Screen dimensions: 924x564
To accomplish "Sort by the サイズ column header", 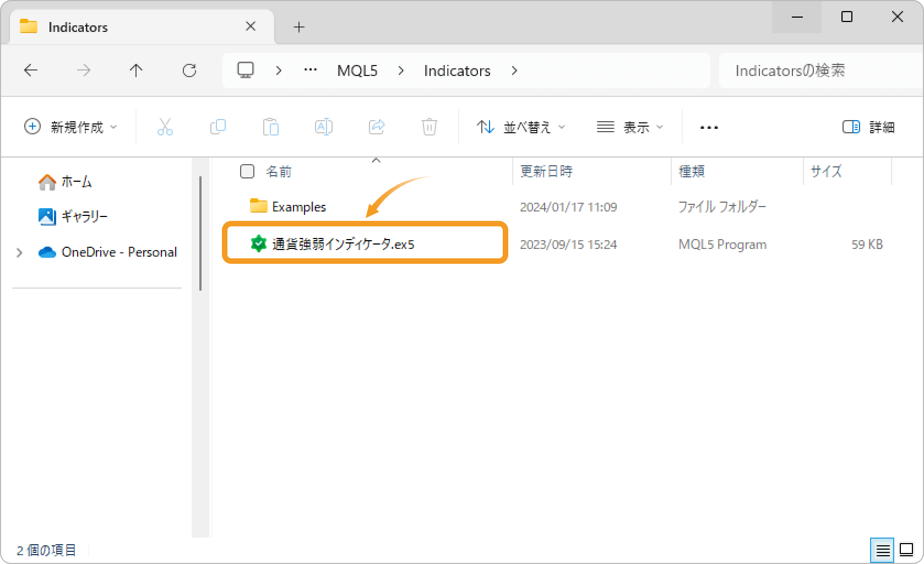I will tap(826, 171).
